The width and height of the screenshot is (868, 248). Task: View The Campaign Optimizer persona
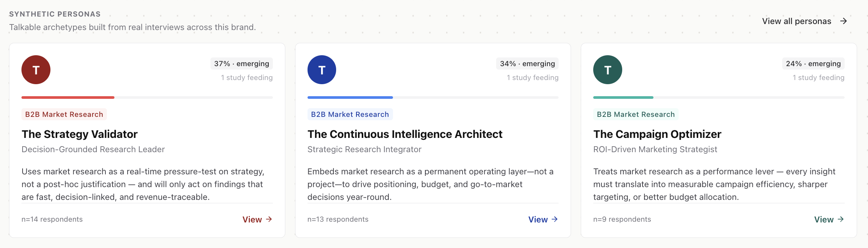click(x=829, y=219)
